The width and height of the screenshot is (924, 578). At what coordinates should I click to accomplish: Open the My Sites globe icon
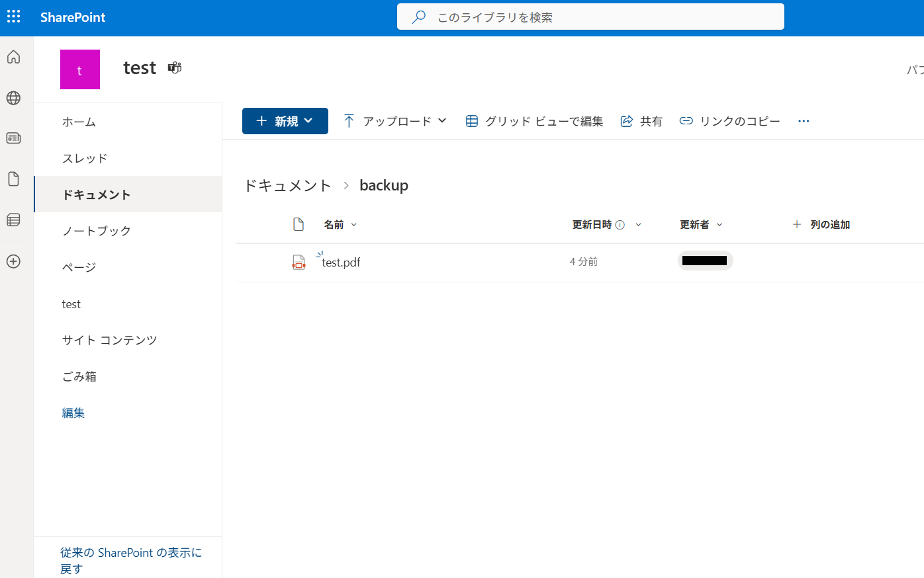13,98
